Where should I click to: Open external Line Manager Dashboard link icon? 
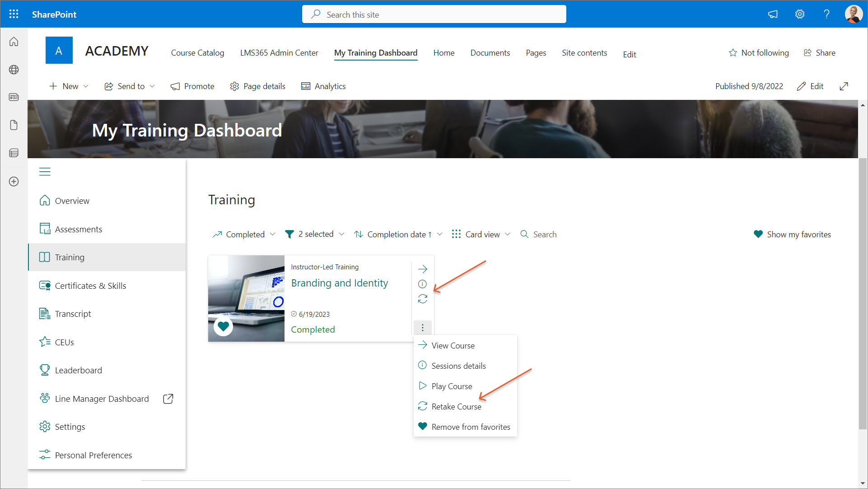point(168,399)
